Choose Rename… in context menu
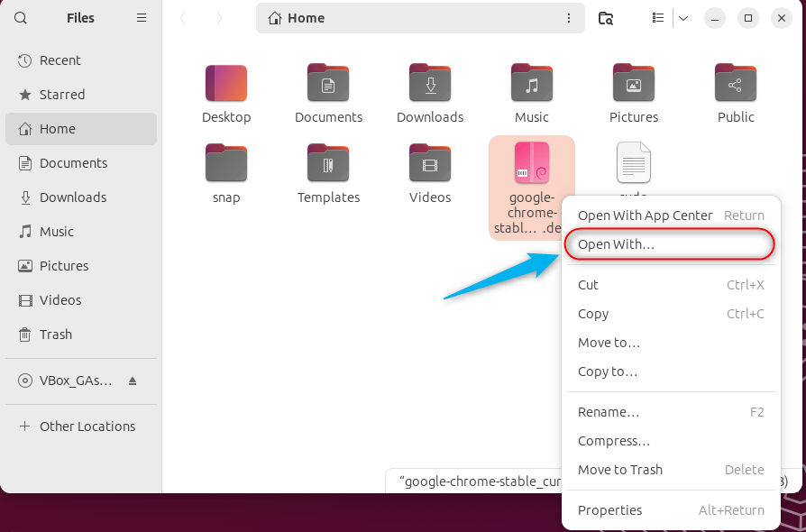The image size is (806, 532). tap(671, 412)
